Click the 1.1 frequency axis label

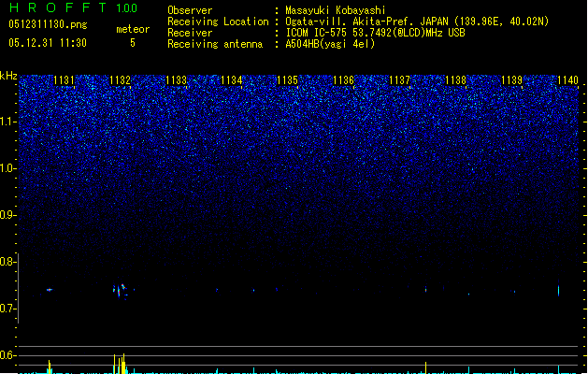(x=7, y=122)
